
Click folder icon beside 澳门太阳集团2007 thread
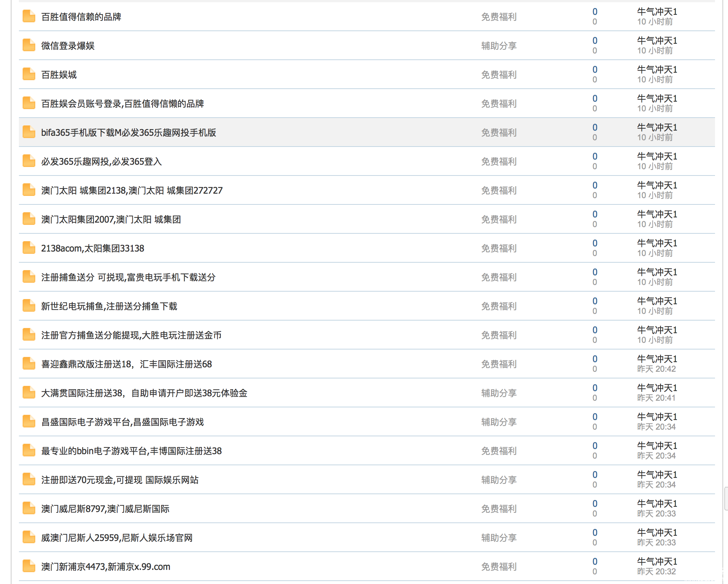[x=29, y=219]
